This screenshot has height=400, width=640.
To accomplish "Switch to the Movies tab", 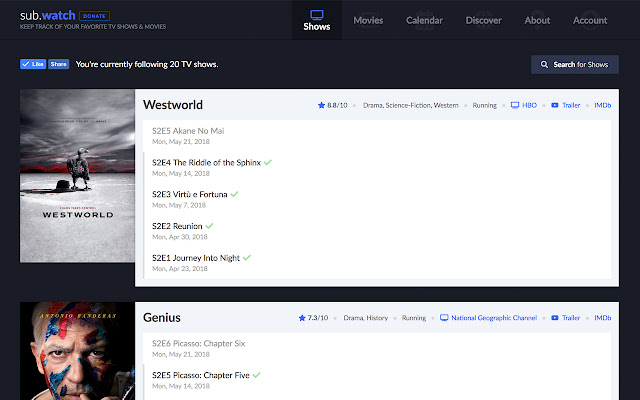I will pyautogui.click(x=368, y=20).
